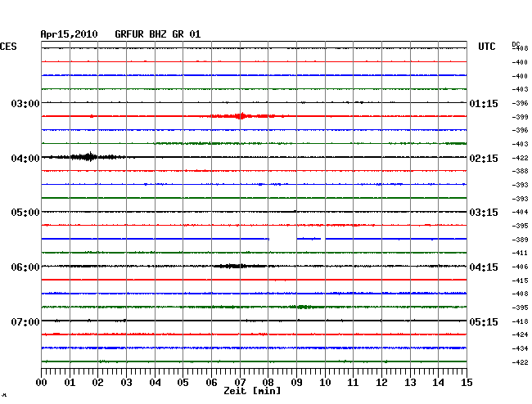The height and width of the screenshot is (404, 532).
Task: Click the DC offset value "-418"
Action: point(520,321)
